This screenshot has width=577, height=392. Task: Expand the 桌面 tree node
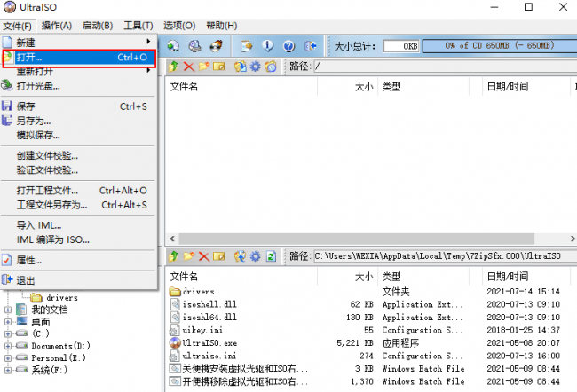pos(7,322)
